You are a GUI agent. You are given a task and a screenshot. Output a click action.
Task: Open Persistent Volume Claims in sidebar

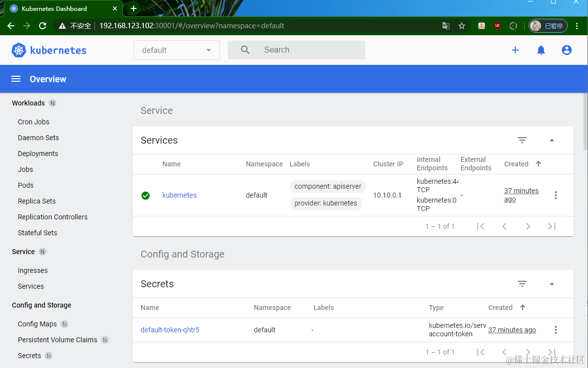(57, 340)
